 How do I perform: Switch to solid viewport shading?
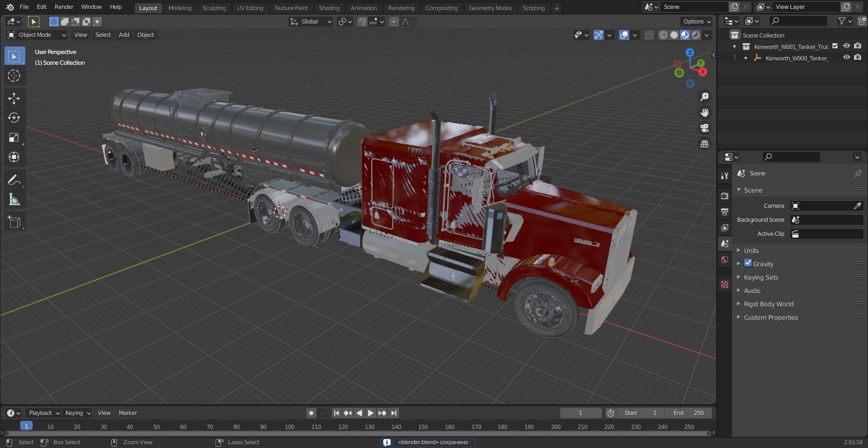pos(674,35)
